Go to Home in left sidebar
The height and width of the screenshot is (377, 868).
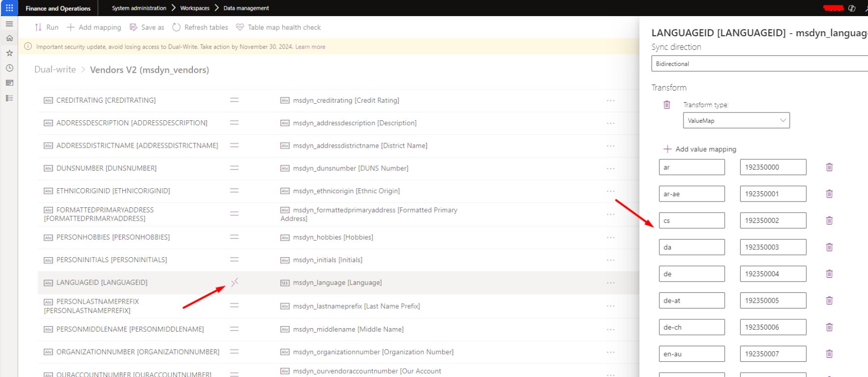pyautogui.click(x=9, y=38)
